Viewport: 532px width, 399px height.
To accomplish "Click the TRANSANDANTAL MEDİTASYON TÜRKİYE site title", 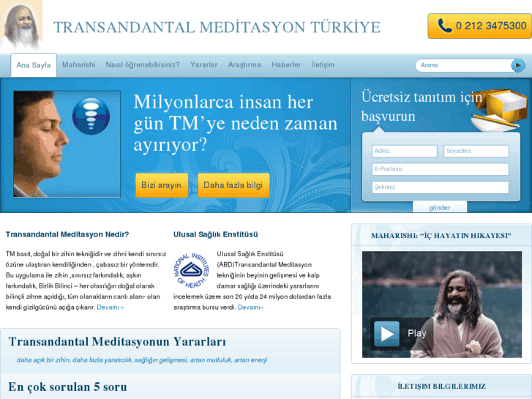I will pos(217,27).
